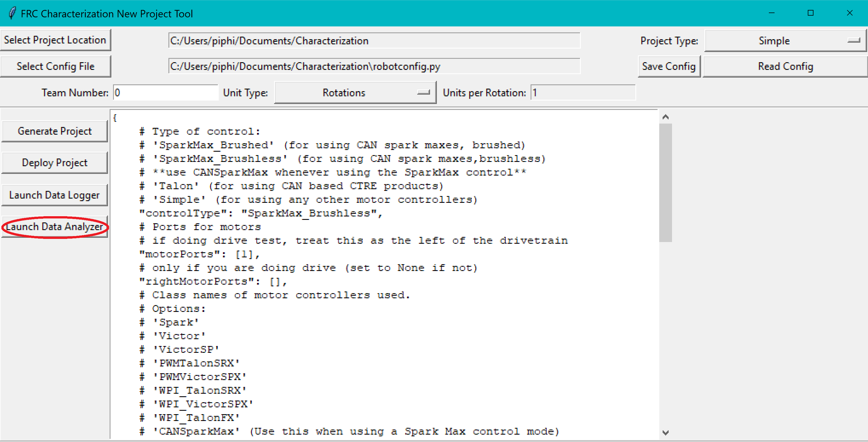Screen dimensions: 868x442
Task: Click the 'PWMVictorSPX' option line
Action: coord(193,377)
